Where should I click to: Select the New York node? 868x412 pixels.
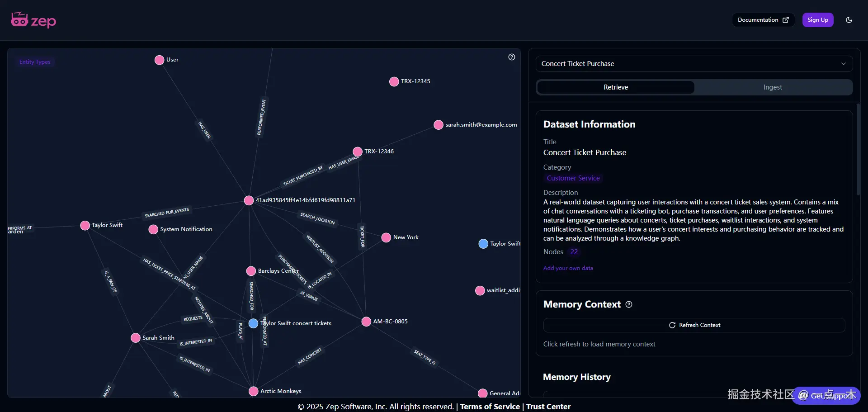coord(386,237)
